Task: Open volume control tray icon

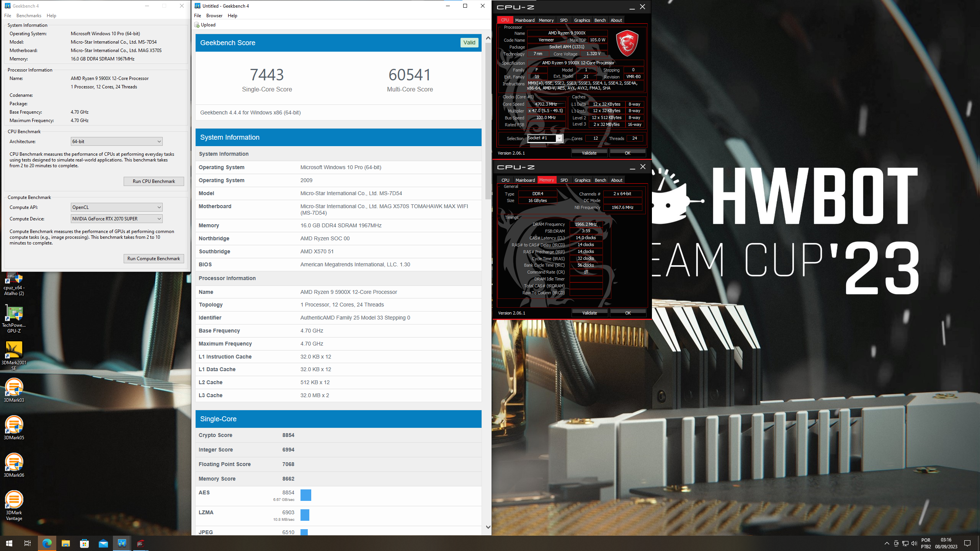Action: (914, 543)
